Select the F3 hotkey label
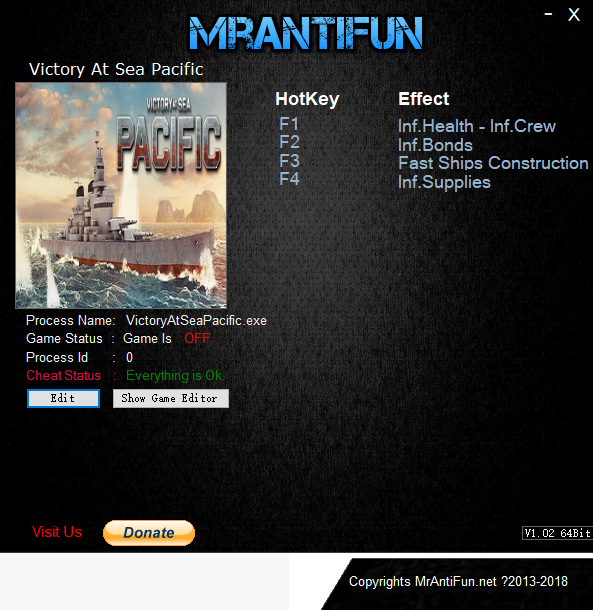The width and height of the screenshot is (593, 610). 289,161
